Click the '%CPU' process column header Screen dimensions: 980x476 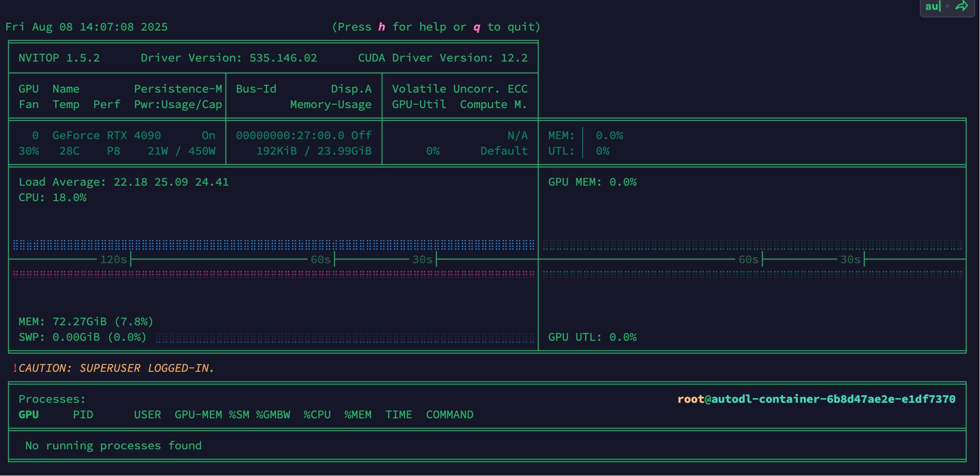point(317,415)
